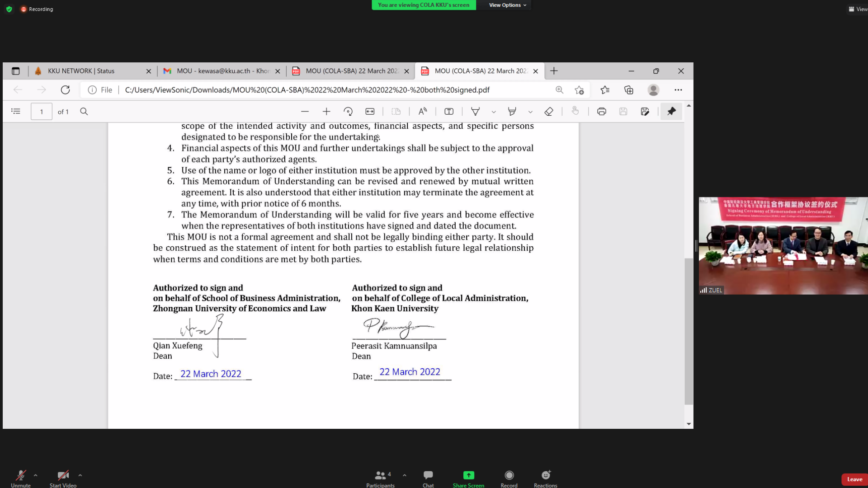This screenshot has height=488, width=868.
Task: Close the first MOU PDF tab
Action: (x=406, y=71)
